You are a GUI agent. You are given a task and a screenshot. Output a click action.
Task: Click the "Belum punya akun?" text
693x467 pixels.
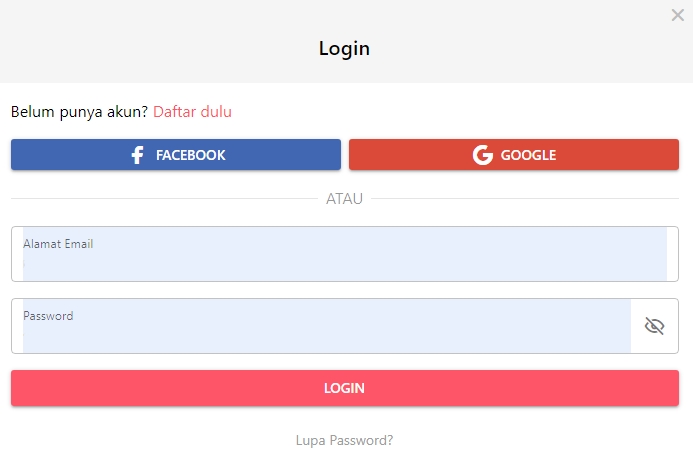79,112
